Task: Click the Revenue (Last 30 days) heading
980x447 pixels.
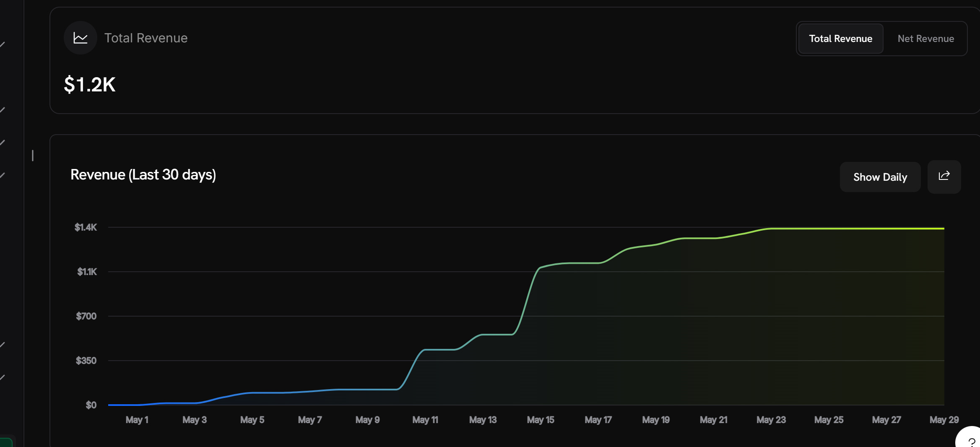Action: click(x=143, y=174)
